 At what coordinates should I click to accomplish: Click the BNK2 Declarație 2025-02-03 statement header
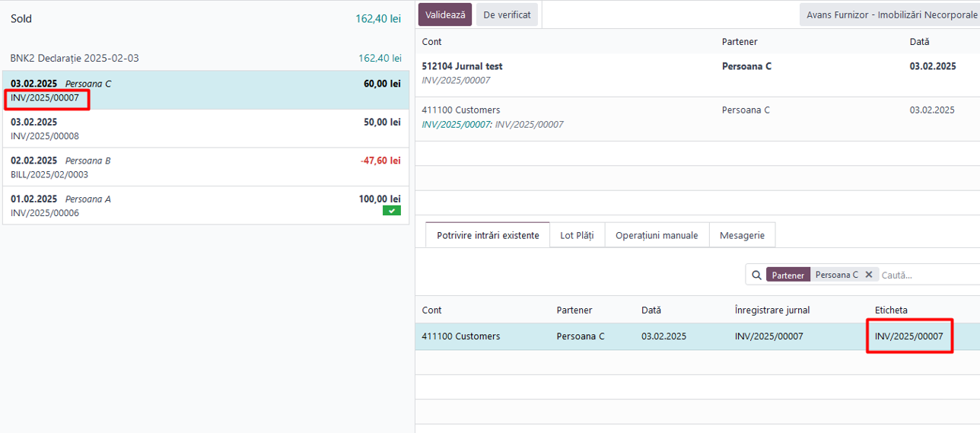tap(75, 58)
